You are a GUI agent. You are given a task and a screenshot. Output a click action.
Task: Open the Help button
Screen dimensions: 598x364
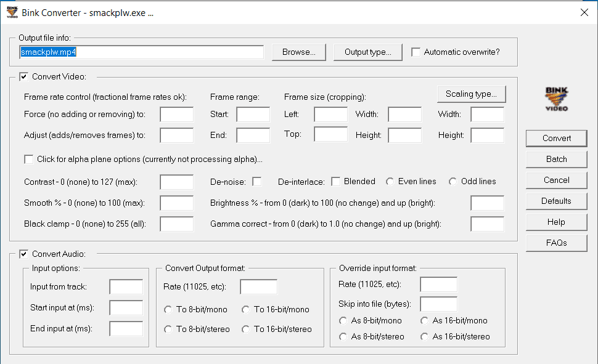(x=557, y=222)
